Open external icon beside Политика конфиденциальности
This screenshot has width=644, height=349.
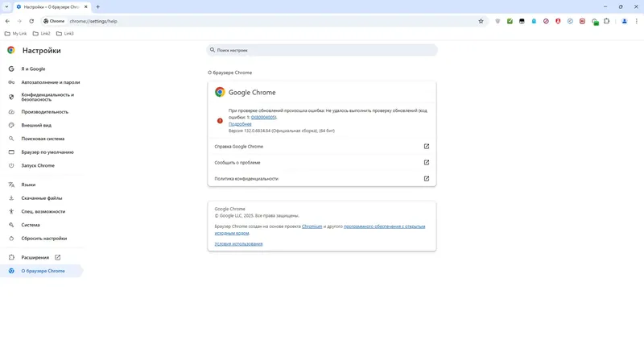pos(427,178)
